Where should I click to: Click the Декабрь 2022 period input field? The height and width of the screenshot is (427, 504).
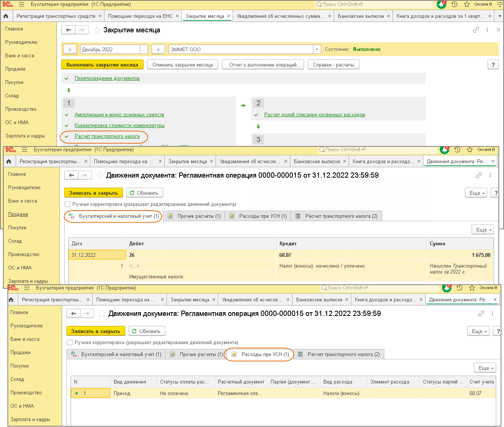click(110, 49)
